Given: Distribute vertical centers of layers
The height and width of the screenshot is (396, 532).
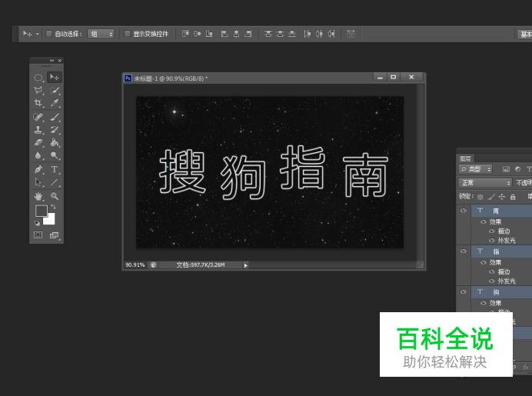Looking at the screenshot, I should pyautogui.click(x=280, y=34).
